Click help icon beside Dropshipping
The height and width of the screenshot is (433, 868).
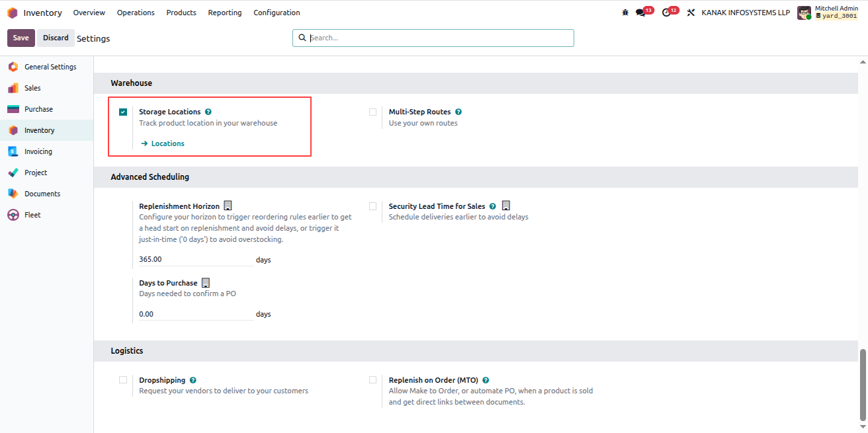pos(193,381)
